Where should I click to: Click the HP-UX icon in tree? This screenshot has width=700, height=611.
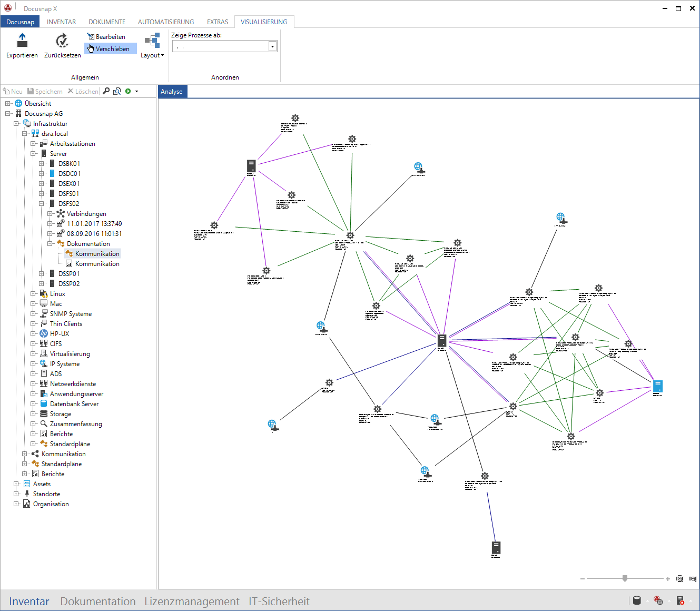[44, 334]
